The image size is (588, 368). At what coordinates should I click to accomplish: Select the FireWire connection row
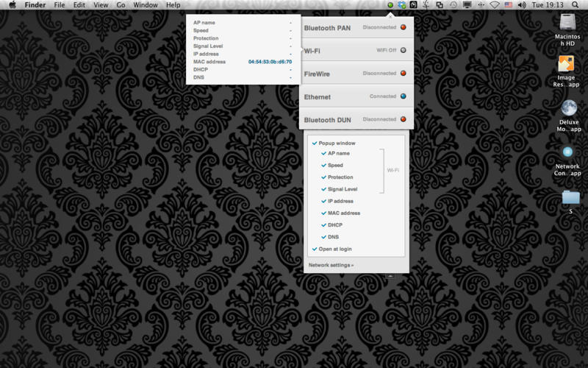click(x=356, y=73)
